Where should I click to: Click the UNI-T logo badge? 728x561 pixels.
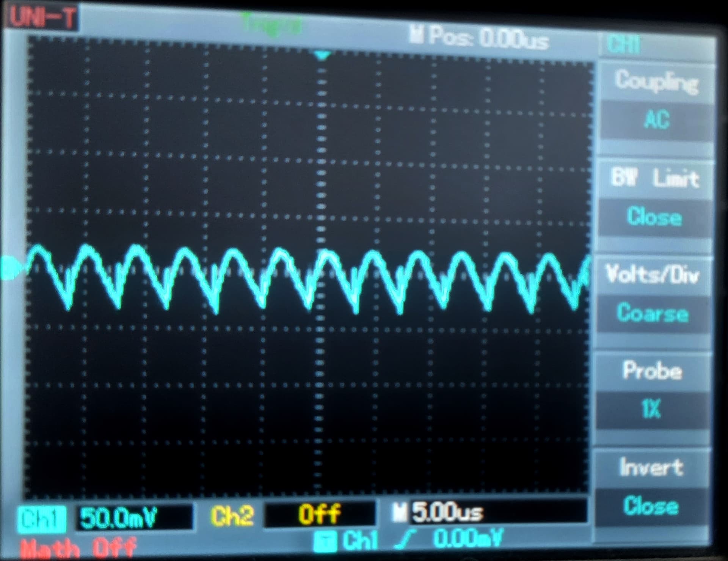tap(42, 17)
